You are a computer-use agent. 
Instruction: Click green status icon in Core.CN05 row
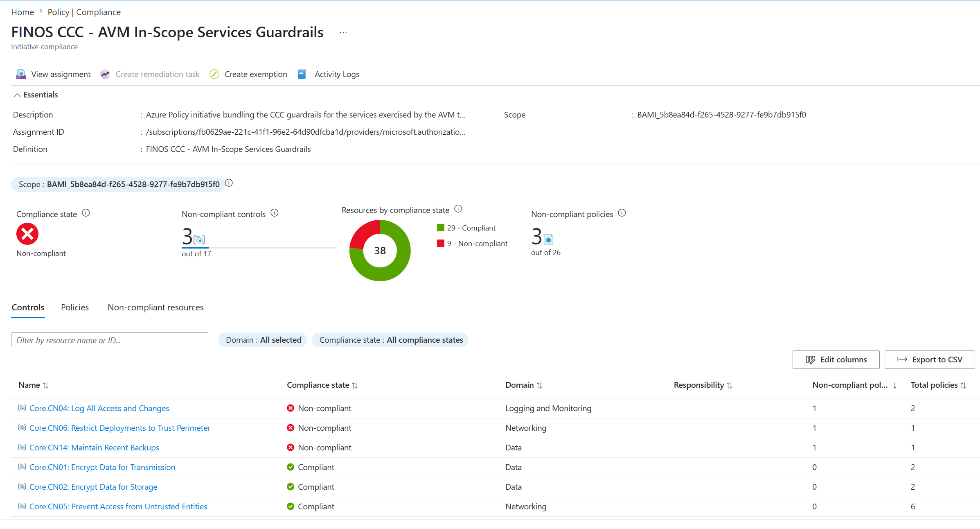(291, 506)
